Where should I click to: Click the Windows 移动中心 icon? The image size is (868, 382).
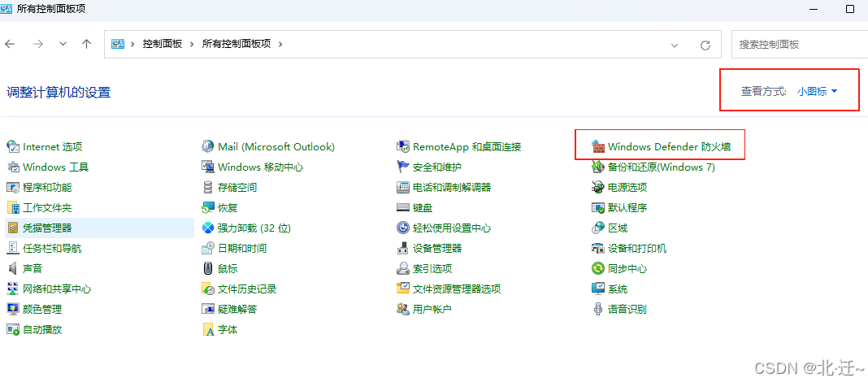(x=208, y=167)
